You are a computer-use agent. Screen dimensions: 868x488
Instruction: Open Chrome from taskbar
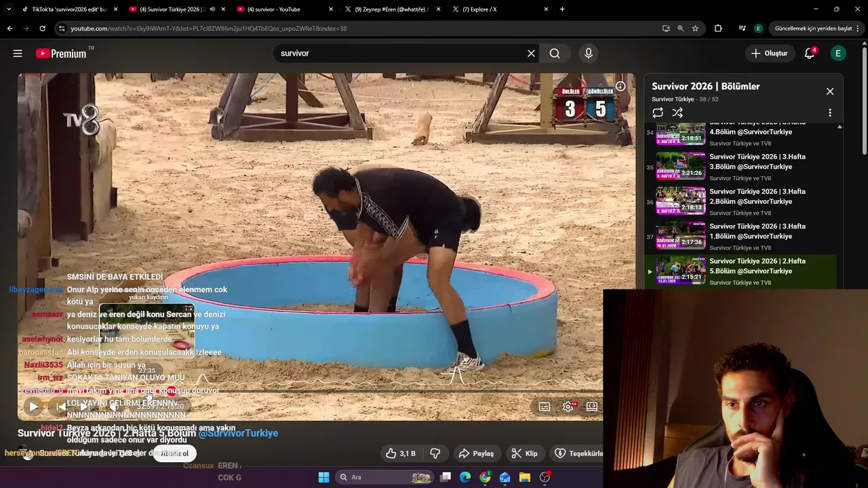[485, 477]
